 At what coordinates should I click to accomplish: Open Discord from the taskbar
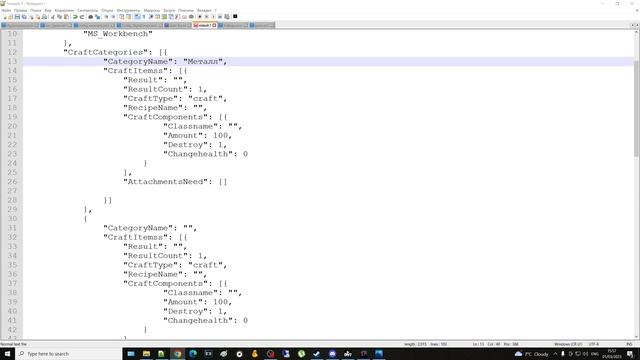click(x=332, y=353)
